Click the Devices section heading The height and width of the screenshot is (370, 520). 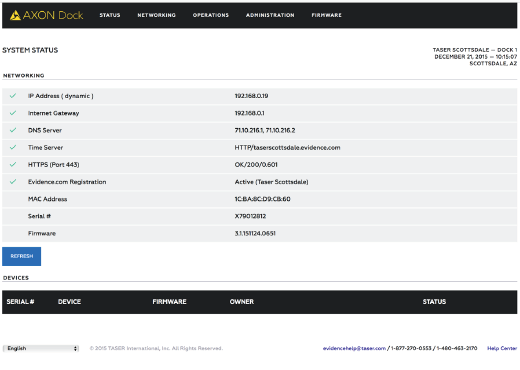click(x=16, y=278)
